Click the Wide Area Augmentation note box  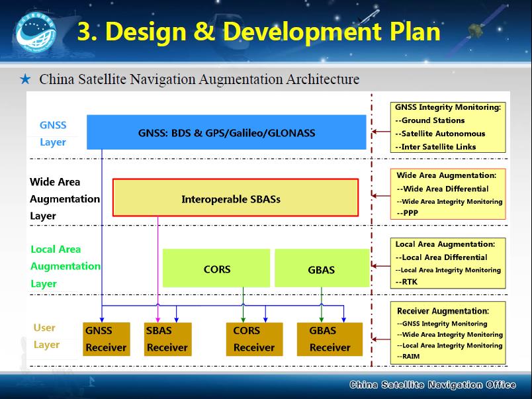(449, 194)
